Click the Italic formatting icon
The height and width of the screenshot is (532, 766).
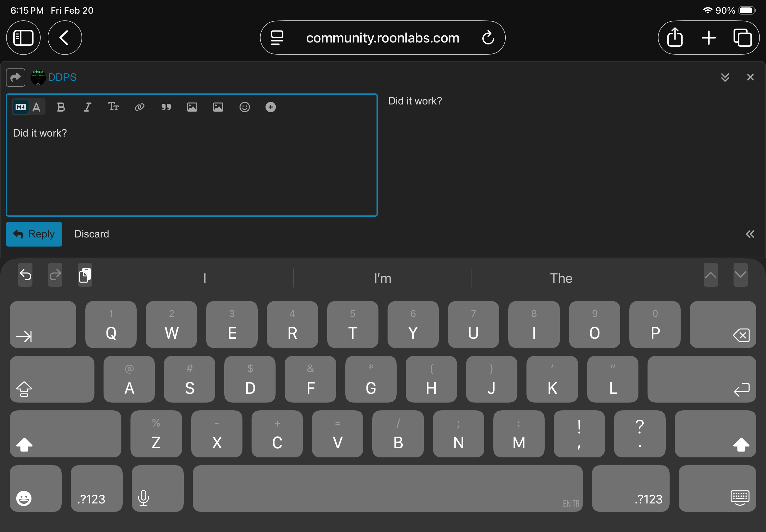(x=87, y=107)
